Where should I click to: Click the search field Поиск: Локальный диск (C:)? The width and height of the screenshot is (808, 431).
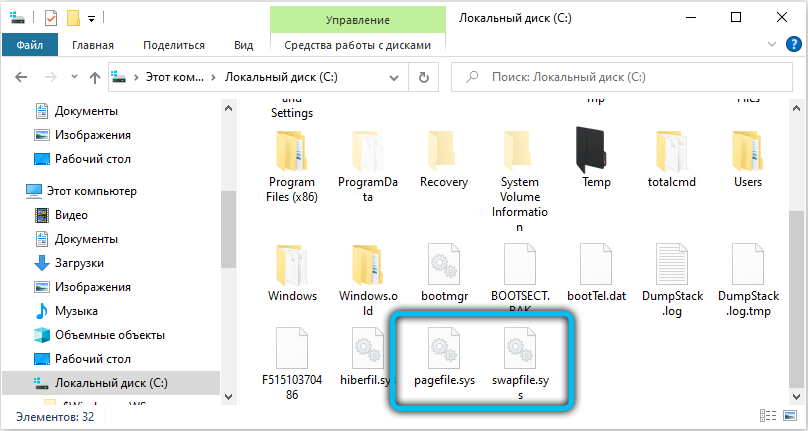click(x=622, y=77)
